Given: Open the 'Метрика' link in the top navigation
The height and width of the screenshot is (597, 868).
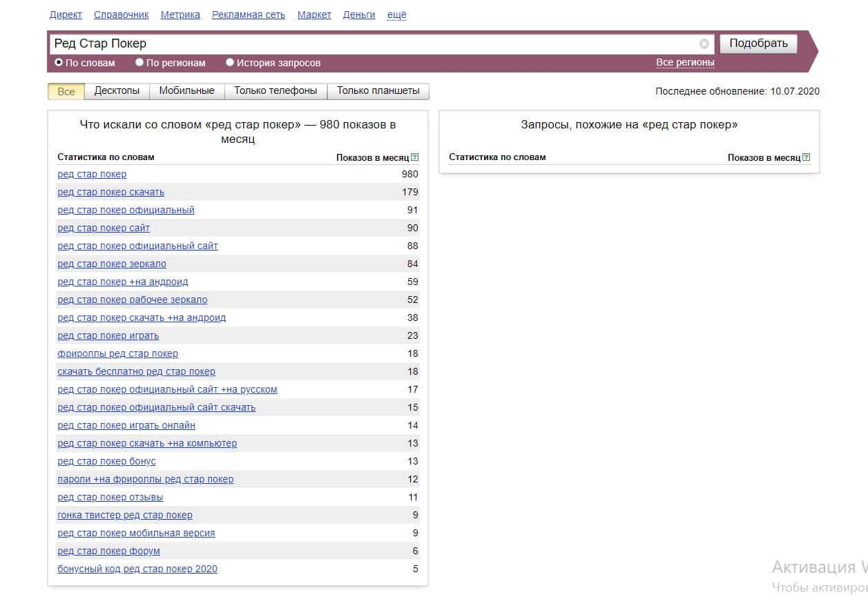Looking at the screenshot, I should [x=180, y=14].
